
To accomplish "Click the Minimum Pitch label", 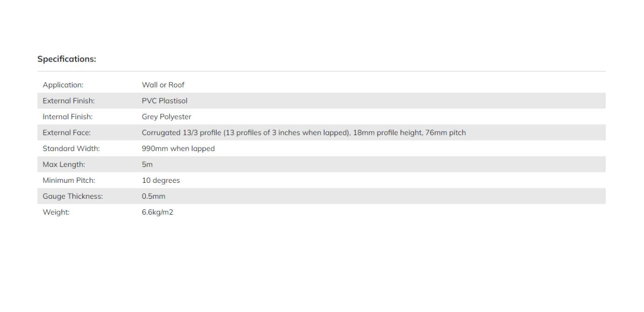I will pos(69,180).
